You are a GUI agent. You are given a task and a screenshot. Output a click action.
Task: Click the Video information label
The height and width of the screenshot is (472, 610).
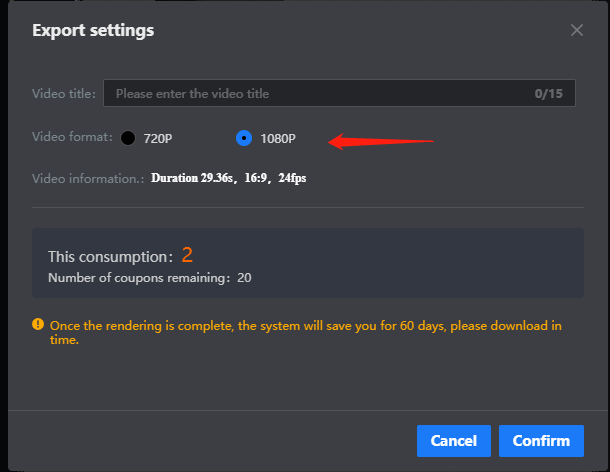88,179
